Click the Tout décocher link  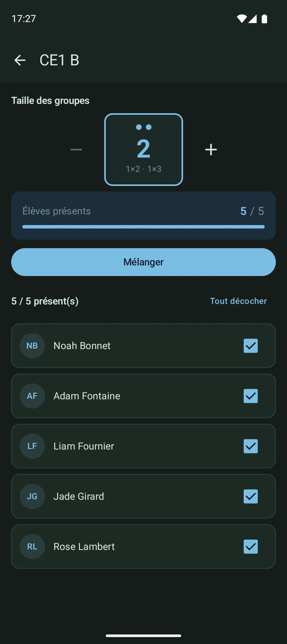tap(238, 301)
